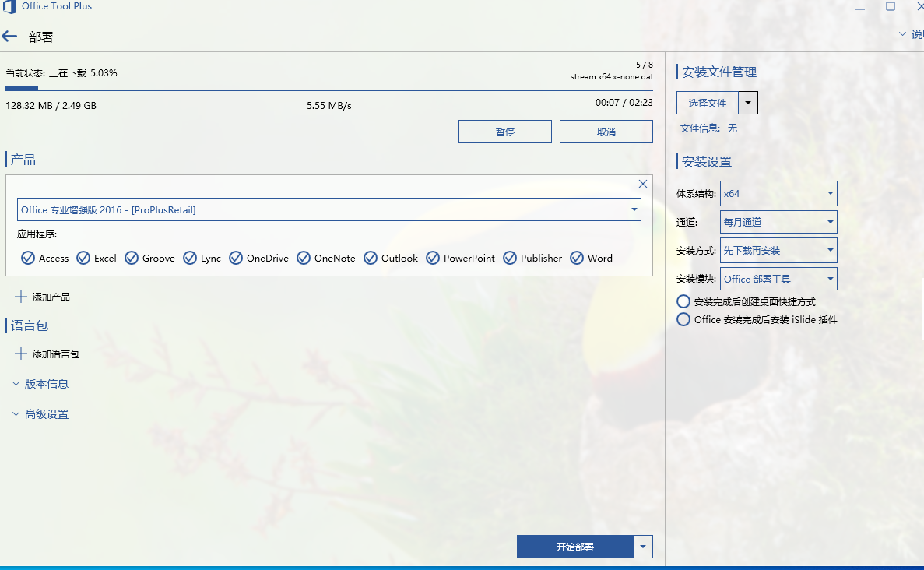Deselect the OneDrive application icon
The width and height of the screenshot is (924, 570).
coord(236,258)
